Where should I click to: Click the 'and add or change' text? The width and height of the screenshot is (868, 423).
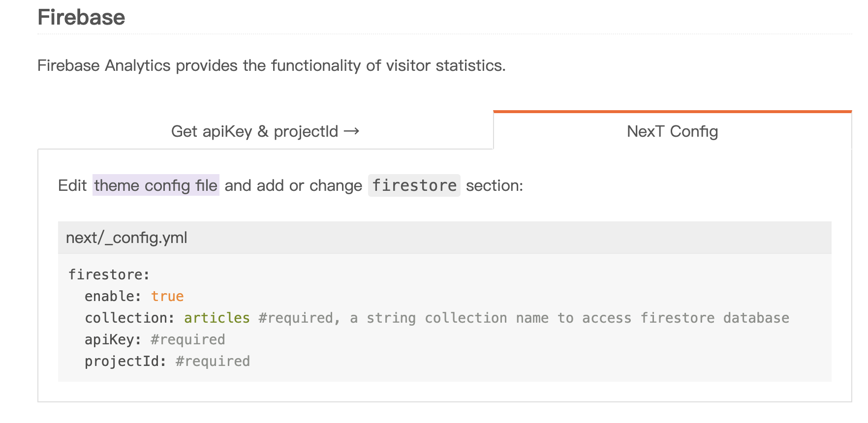(x=293, y=185)
